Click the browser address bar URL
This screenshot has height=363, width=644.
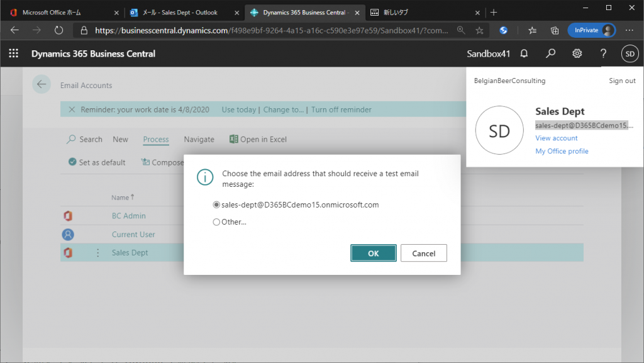tap(271, 30)
